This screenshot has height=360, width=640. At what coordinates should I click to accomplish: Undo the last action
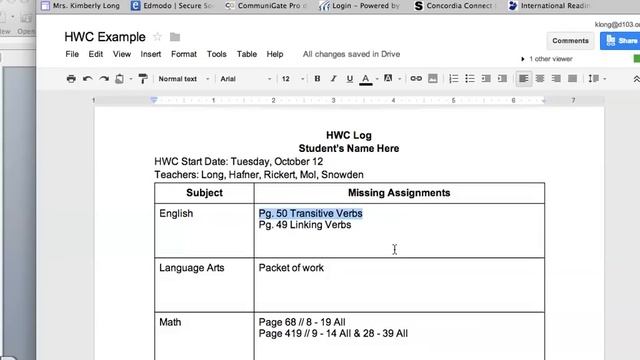coord(87,79)
